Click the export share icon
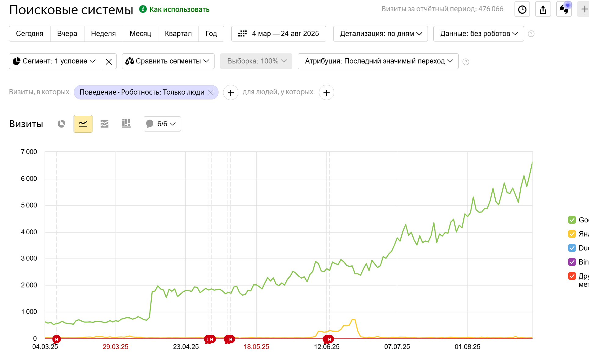 [x=543, y=9]
